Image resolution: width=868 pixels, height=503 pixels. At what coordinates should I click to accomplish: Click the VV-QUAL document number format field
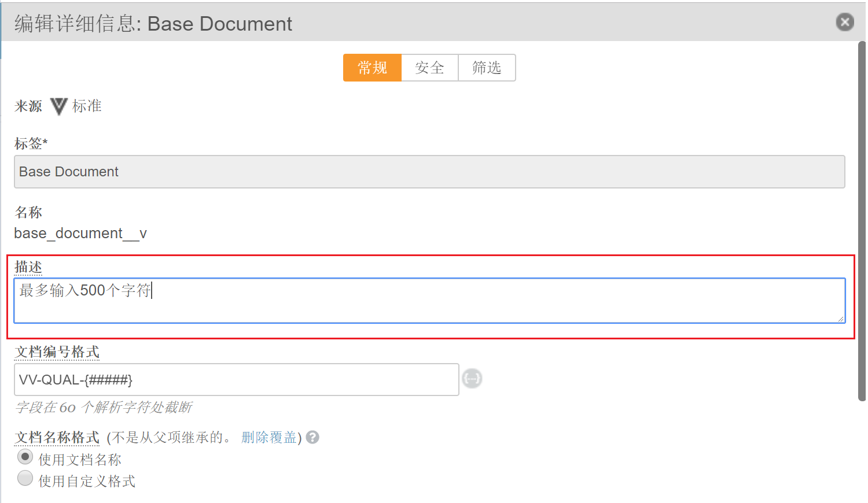pos(236,380)
